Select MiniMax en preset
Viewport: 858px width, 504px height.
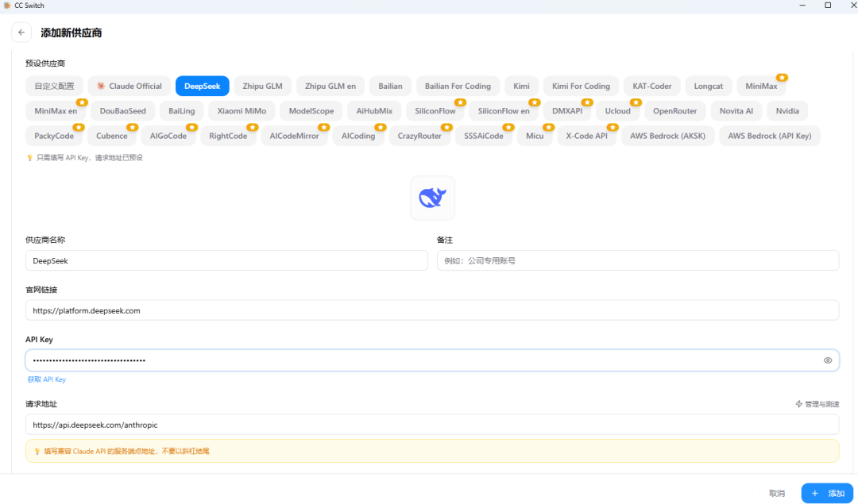click(x=56, y=110)
